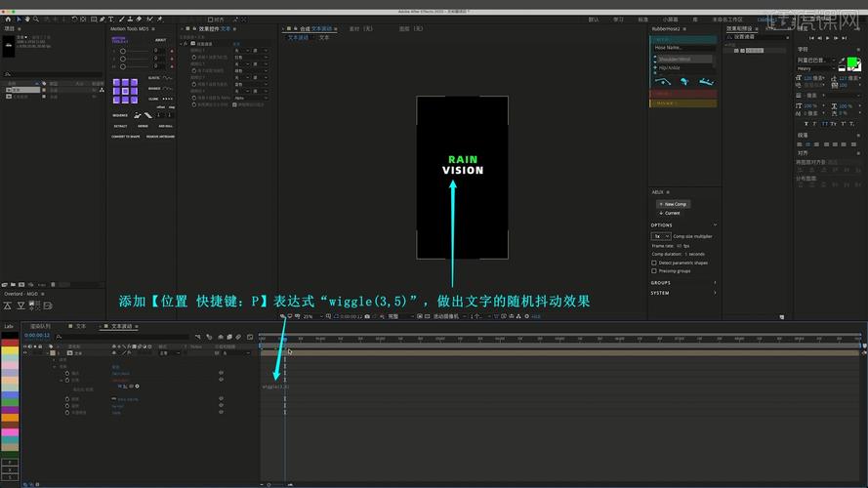Open the 活动摄像机 camera view dropdown
The image size is (868, 488).
click(449, 316)
